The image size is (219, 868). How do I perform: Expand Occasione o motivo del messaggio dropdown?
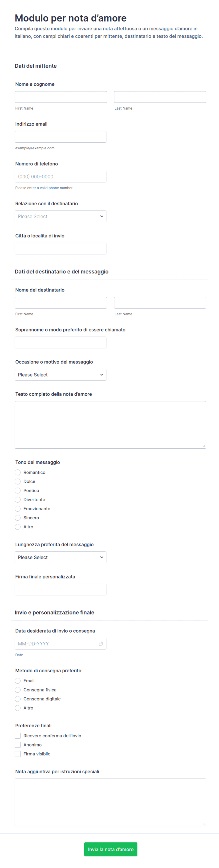(61, 375)
